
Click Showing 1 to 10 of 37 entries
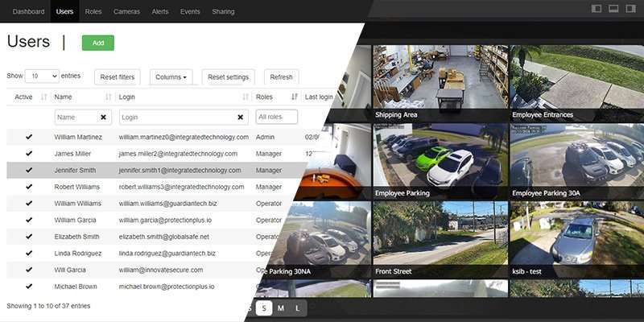(x=48, y=306)
